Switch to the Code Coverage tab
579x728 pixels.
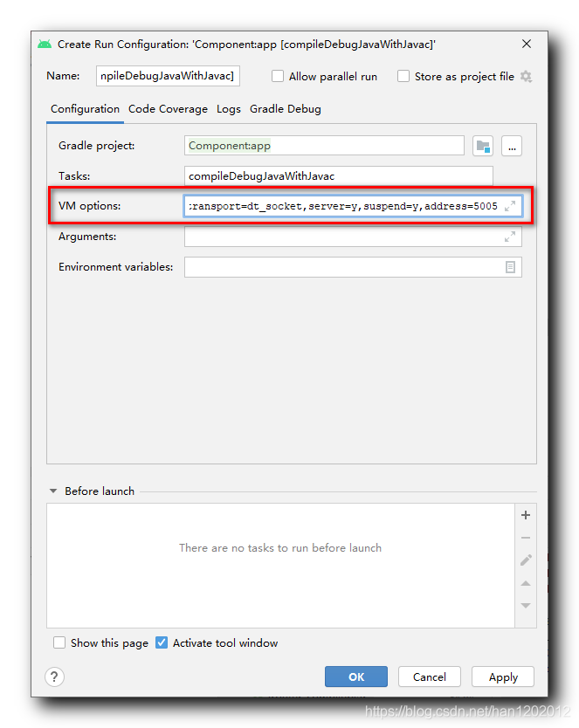[x=168, y=109]
